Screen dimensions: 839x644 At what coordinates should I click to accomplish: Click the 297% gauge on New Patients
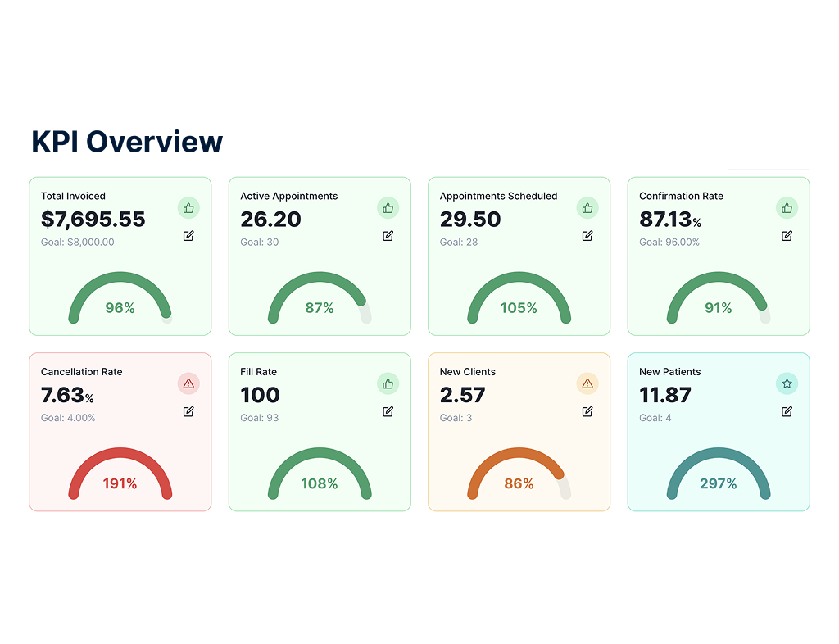coord(719,483)
